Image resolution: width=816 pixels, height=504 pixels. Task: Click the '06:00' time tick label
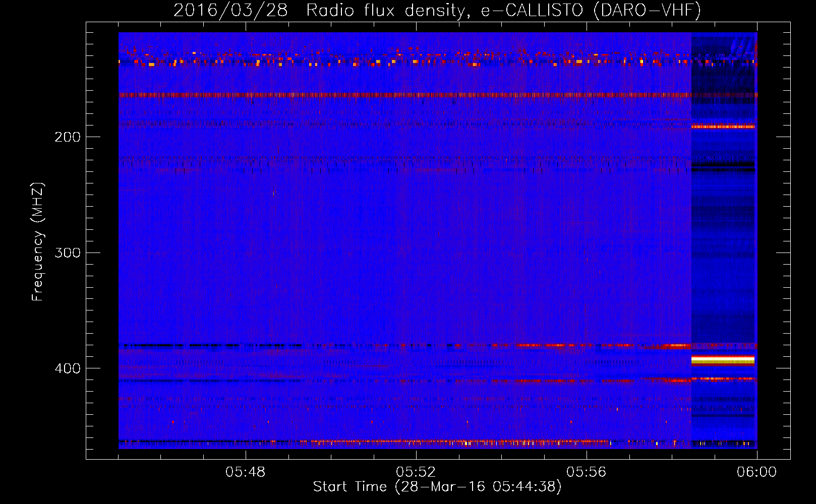coord(757,472)
